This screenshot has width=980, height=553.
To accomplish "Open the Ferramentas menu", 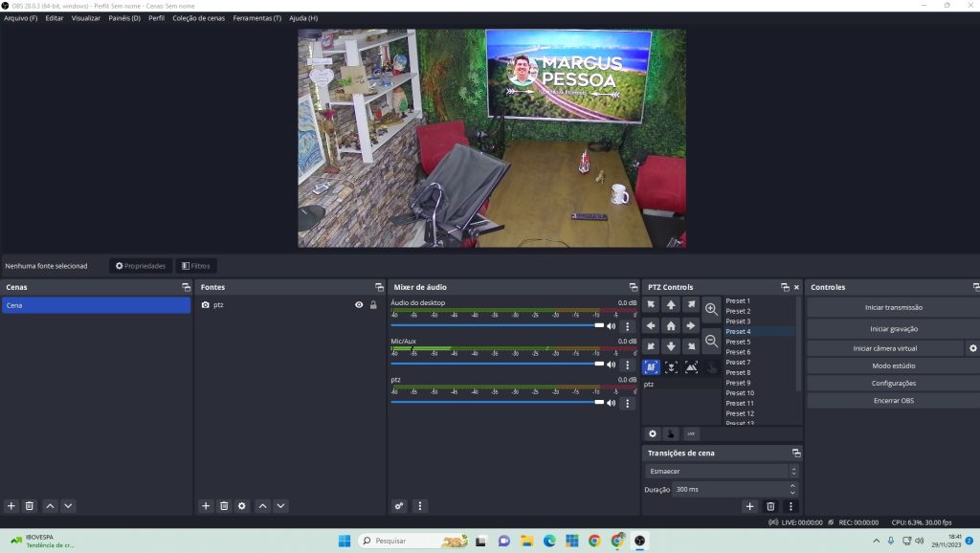I will point(255,17).
